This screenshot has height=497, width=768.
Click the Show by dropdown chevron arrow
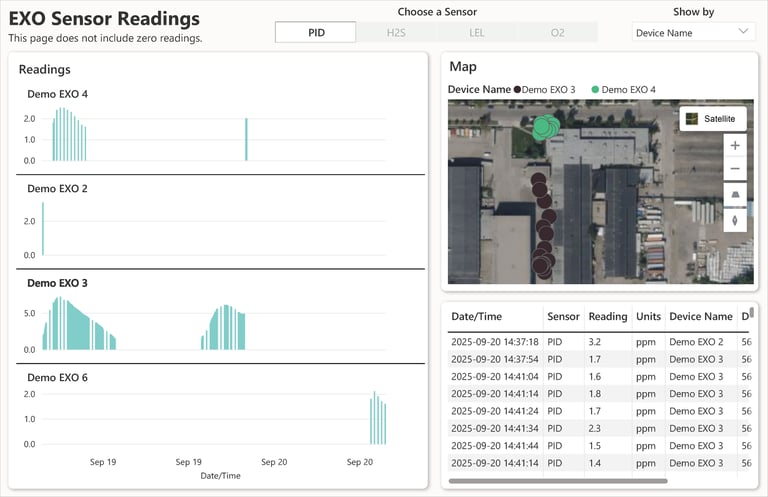743,32
